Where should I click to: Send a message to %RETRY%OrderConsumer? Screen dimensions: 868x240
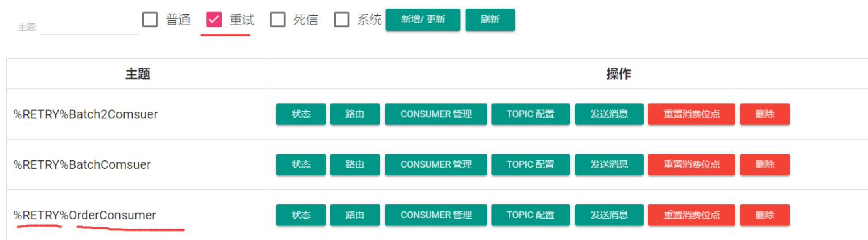point(609,215)
